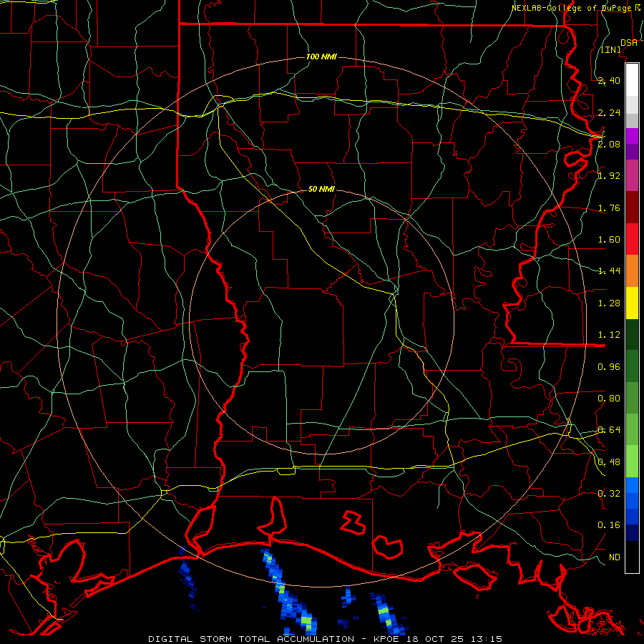Click the 1.44 legend value
Viewport: 644px width, 644px height.
click(609, 271)
